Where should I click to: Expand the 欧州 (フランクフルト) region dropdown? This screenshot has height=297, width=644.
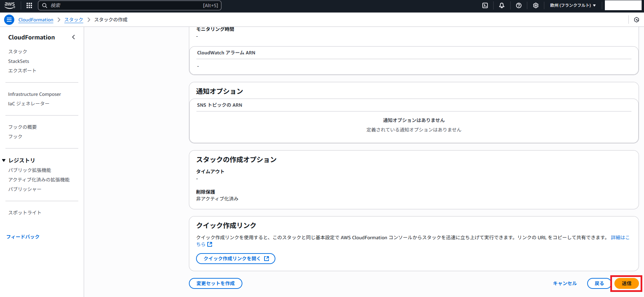[x=573, y=5]
